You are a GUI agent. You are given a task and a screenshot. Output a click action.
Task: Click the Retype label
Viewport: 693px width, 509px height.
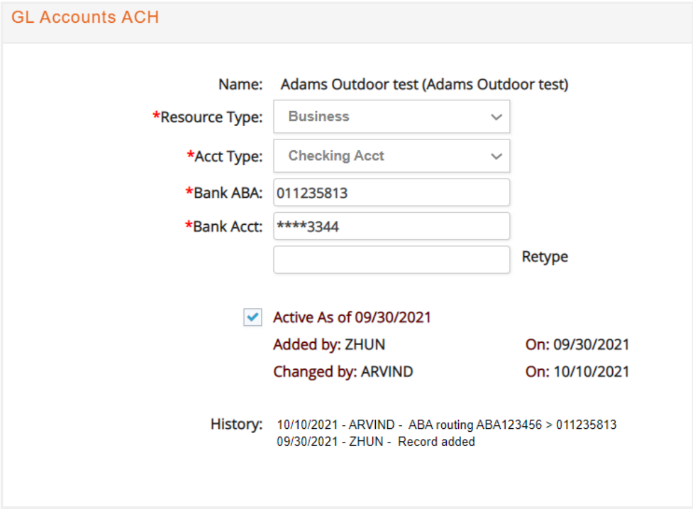tap(544, 257)
